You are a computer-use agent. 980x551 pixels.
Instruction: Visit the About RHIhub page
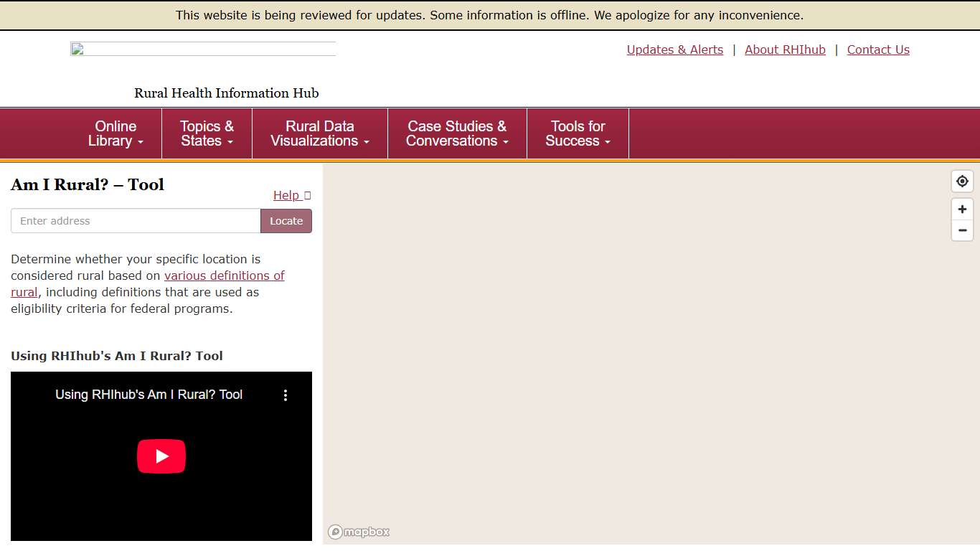click(x=785, y=50)
